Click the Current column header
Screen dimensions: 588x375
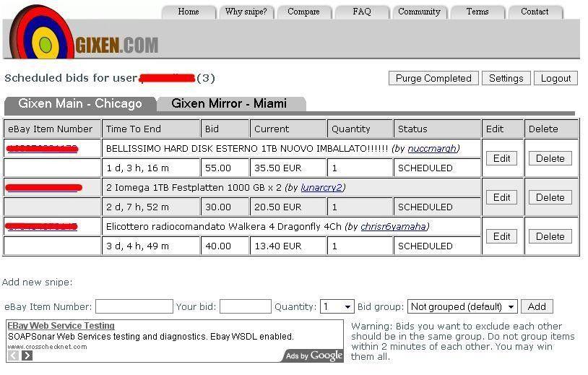[x=288, y=129]
